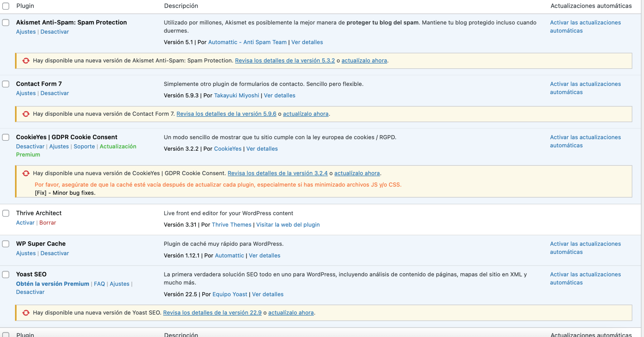Screen dimensions: 644x337
Task: Open the Yoast SEO FAQ link
Action: pyautogui.click(x=99, y=284)
